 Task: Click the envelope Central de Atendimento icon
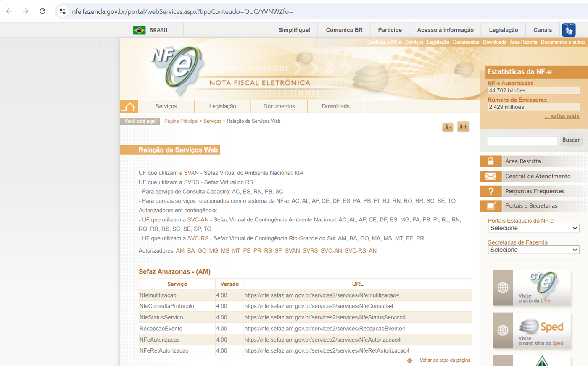(x=490, y=176)
